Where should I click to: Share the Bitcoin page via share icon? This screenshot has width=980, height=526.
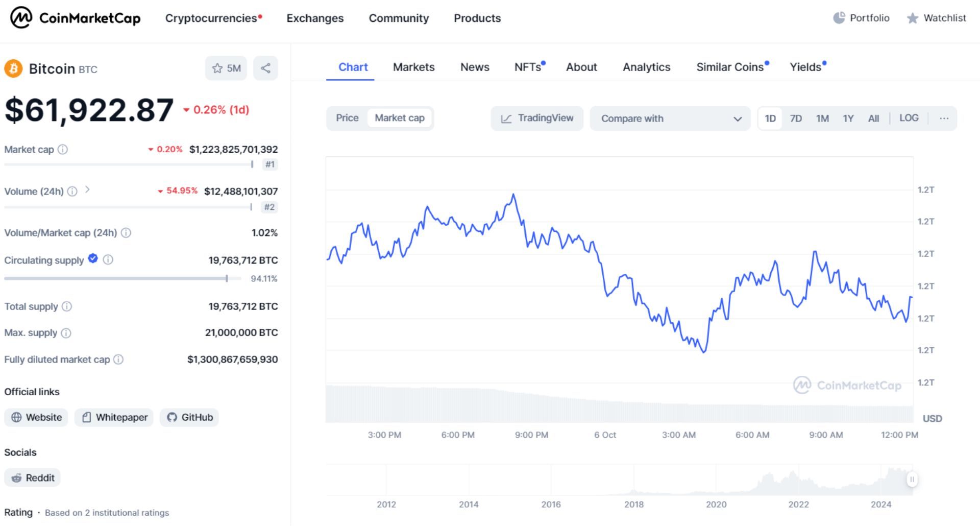pos(265,68)
